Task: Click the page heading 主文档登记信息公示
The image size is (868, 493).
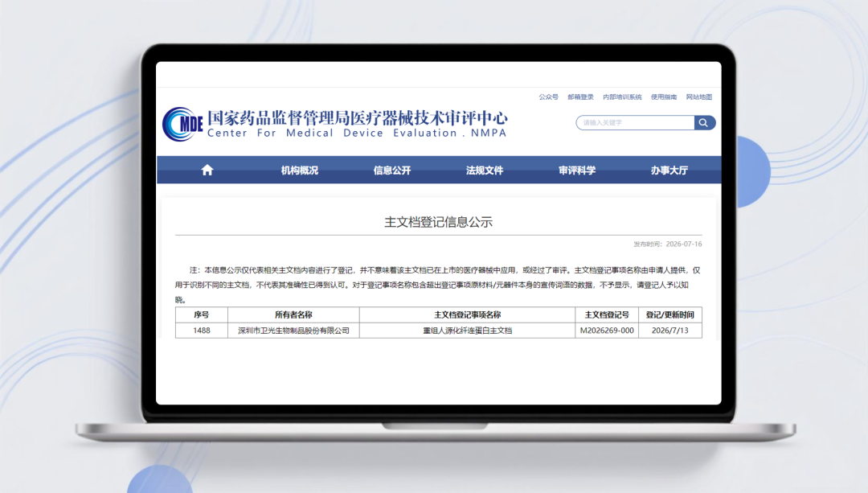Action: (x=439, y=222)
